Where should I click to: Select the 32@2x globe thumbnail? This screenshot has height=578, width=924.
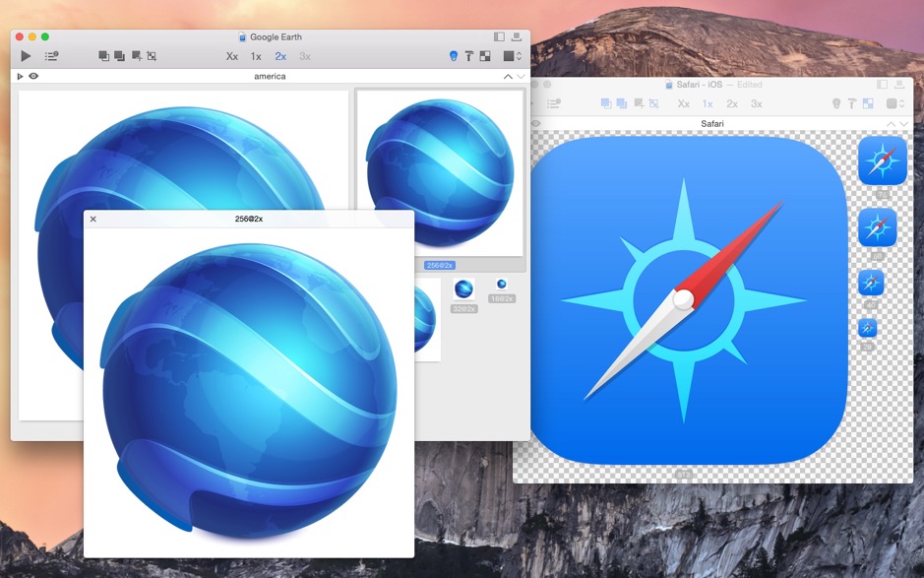(463, 289)
